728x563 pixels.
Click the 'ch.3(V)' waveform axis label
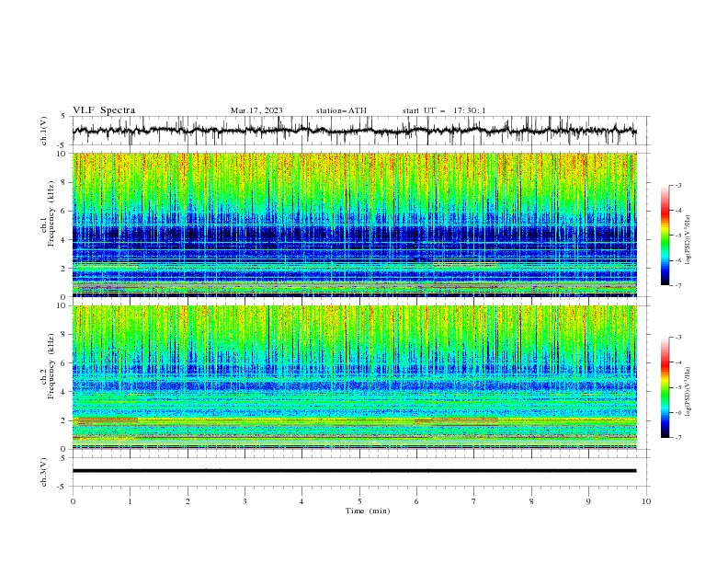point(44,472)
